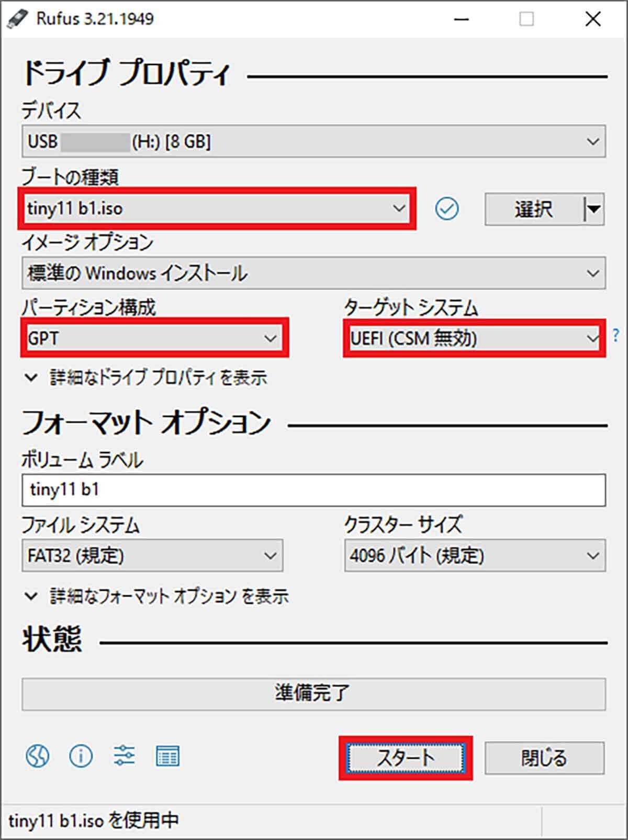Click the ISO checksum checkmark icon
This screenshot has height=840, width=628.
[446, 209]
